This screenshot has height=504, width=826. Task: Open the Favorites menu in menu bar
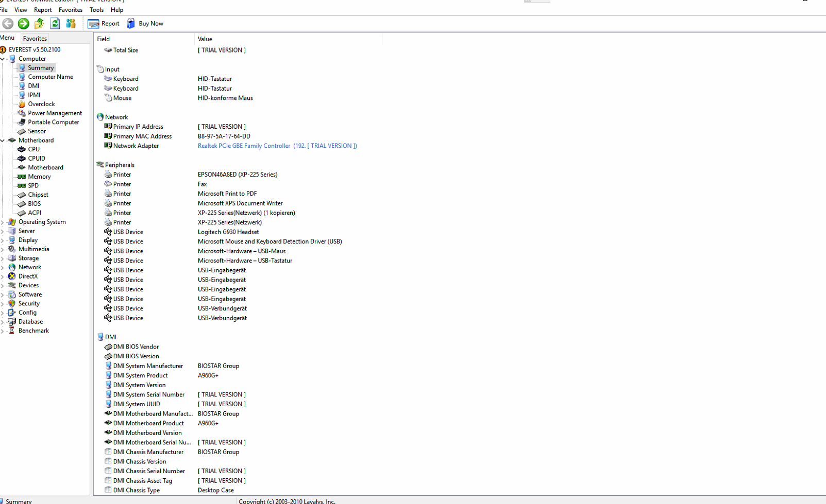tap(71, 10)
